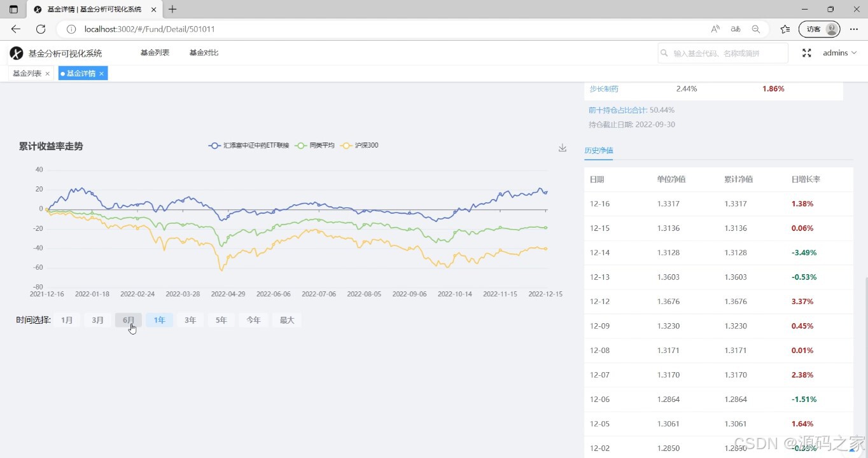Screen dimensions: 868x458
Task: Open the 步长制药 stock link
Action: point(604,88)
